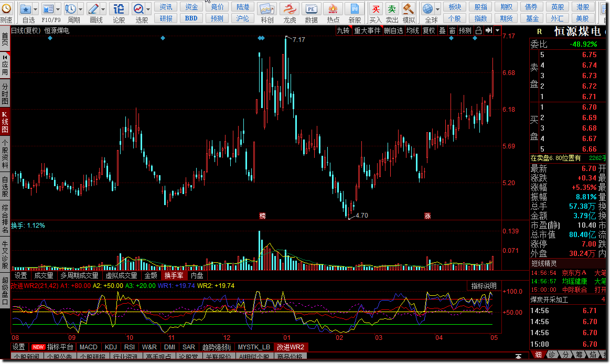
Task: Open the 个股资料 sidebar tab
Action: 5,154
